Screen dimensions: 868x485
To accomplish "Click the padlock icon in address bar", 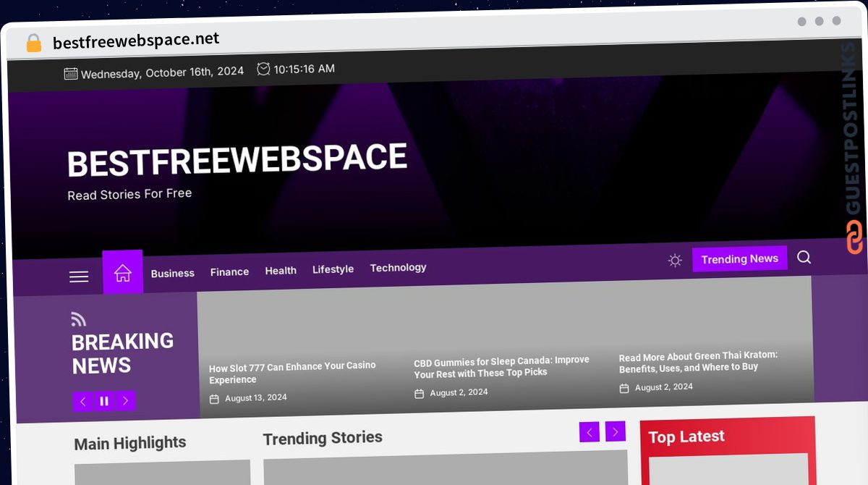I will (x=33, y=43).
